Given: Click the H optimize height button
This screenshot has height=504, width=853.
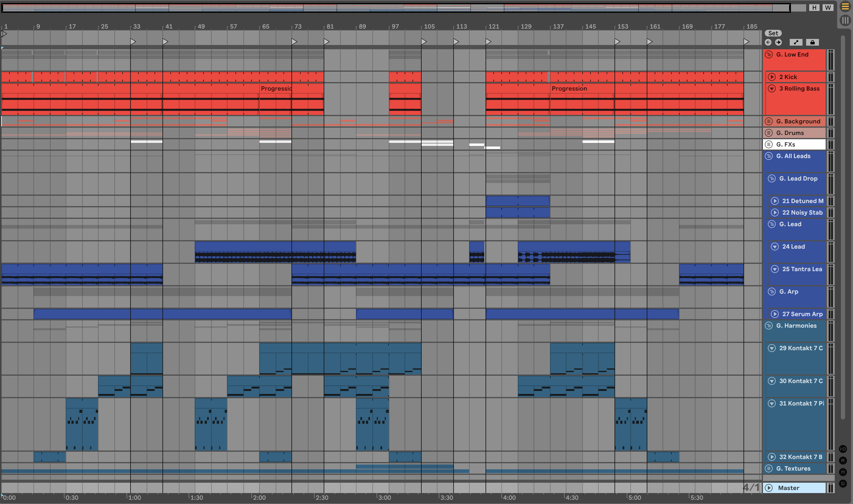Looking at the screenshot, I should [x=814, y=8].
